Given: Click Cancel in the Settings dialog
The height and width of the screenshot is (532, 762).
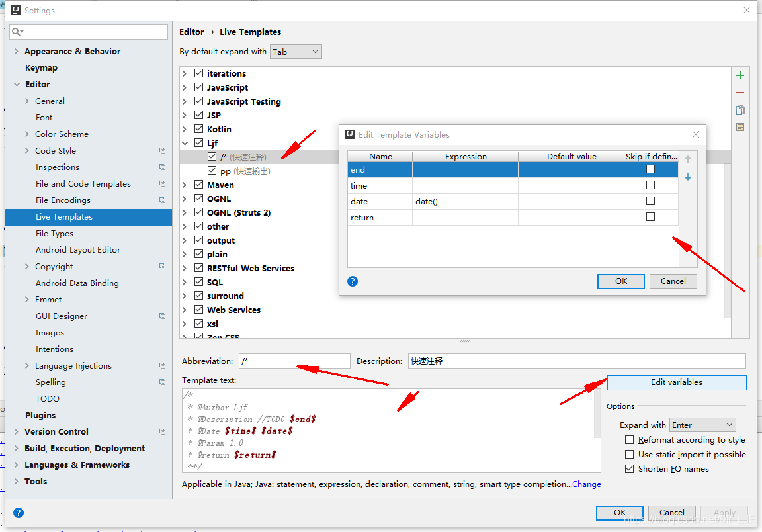Looking at the screenshot, I should [x=671, y=513].
